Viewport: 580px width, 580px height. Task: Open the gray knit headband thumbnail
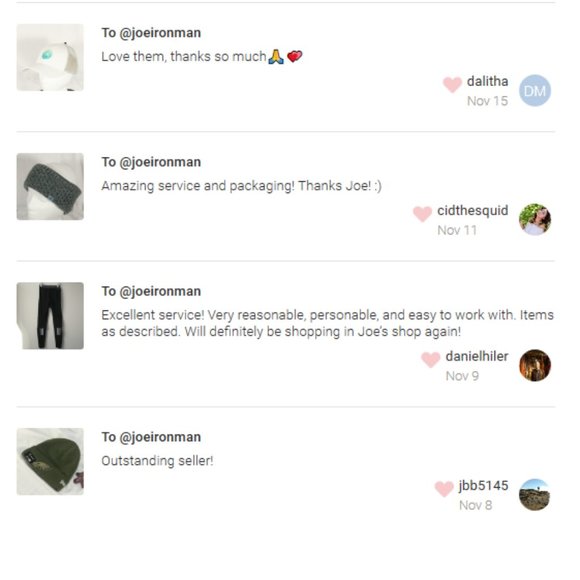50,186
